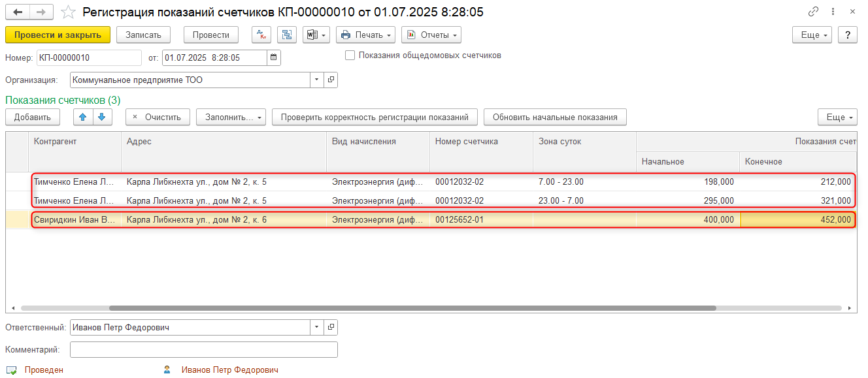868x378 pixels.
Task: Select zone cell 7.00 - 23.00
Action: point(584,181)
